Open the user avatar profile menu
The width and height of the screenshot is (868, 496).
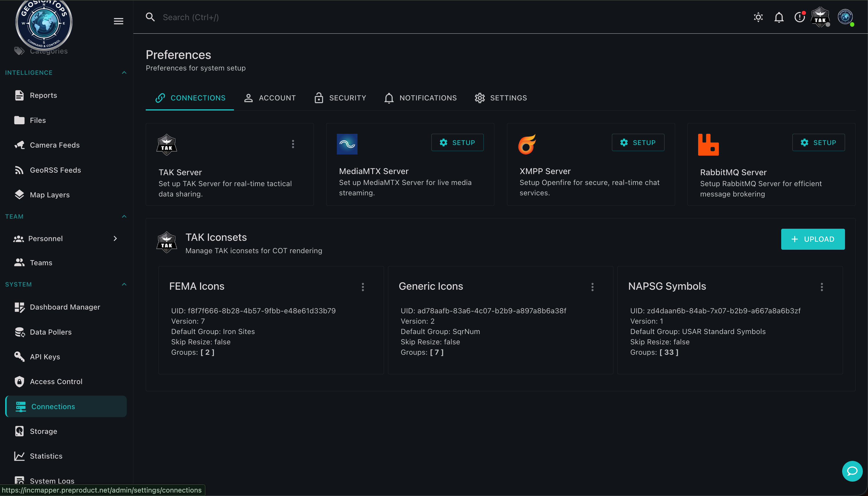click(845, 17)
